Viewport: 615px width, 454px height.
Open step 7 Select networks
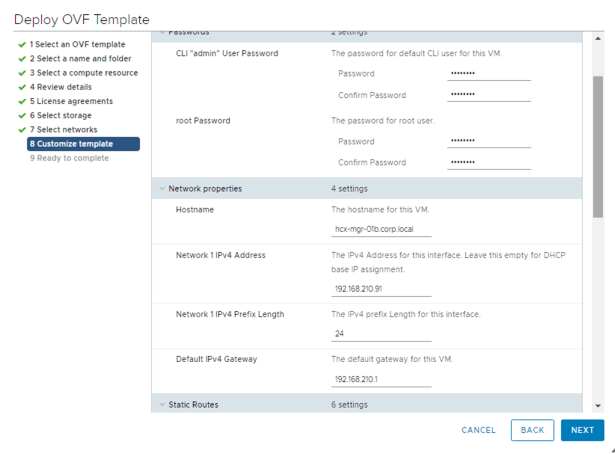click(x=67, y=129)
